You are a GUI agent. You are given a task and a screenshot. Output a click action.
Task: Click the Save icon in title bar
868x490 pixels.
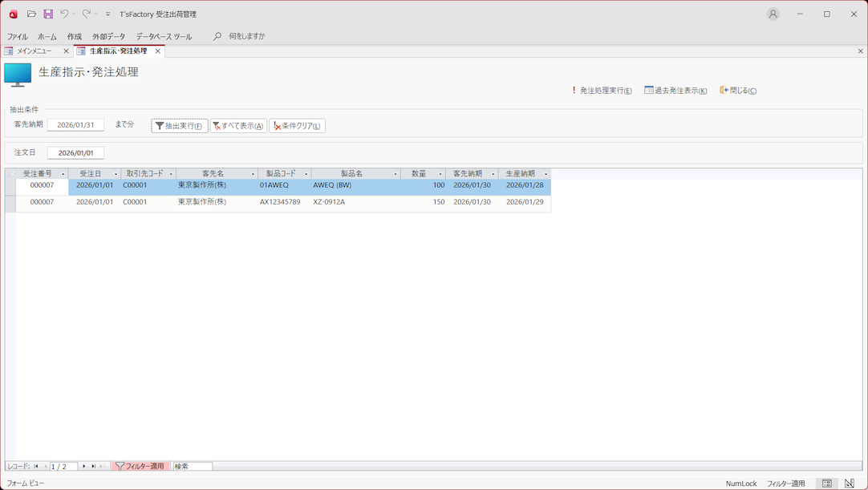[48, 14]
